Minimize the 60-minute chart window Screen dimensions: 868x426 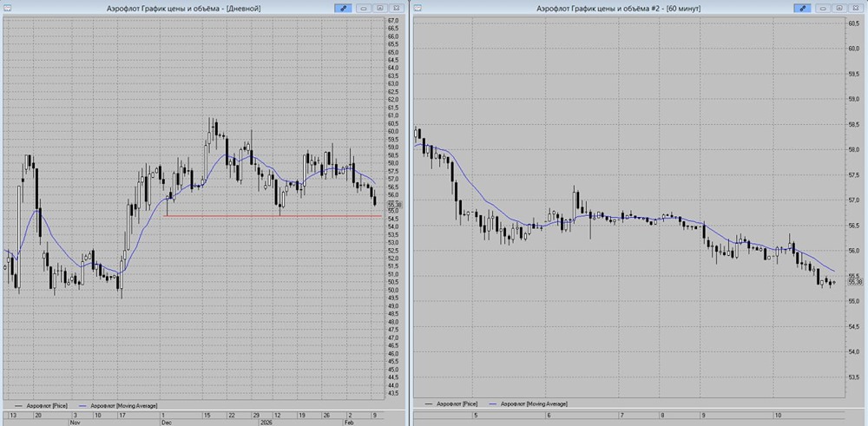click(x=824, y=9)
